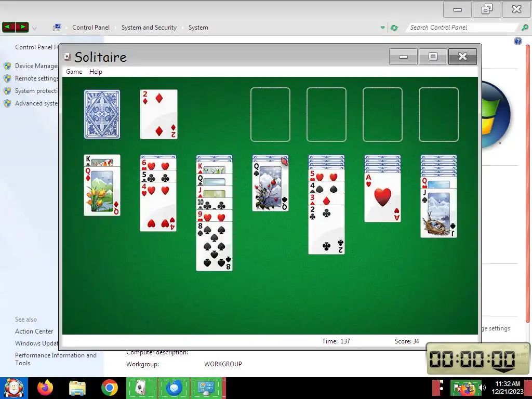532x399 pixels.
Task: Draw from the face-down stock pile
Action: (x=102, y=114)
